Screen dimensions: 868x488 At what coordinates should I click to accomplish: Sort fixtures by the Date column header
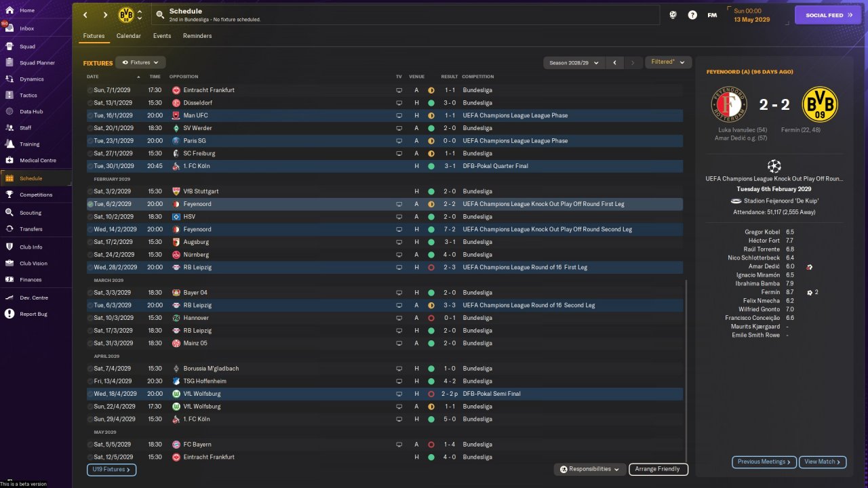[93, 77]
